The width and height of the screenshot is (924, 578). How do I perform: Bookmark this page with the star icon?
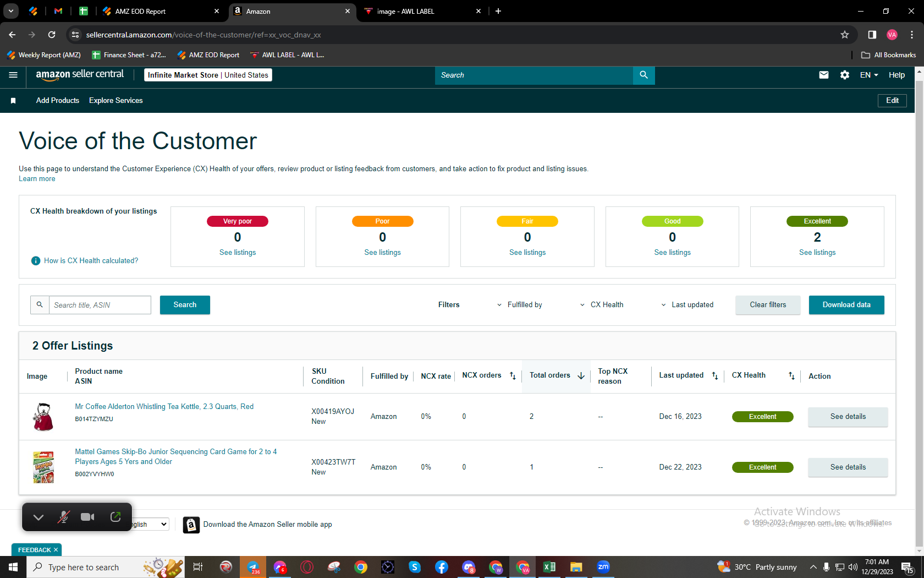click(845, 35)
